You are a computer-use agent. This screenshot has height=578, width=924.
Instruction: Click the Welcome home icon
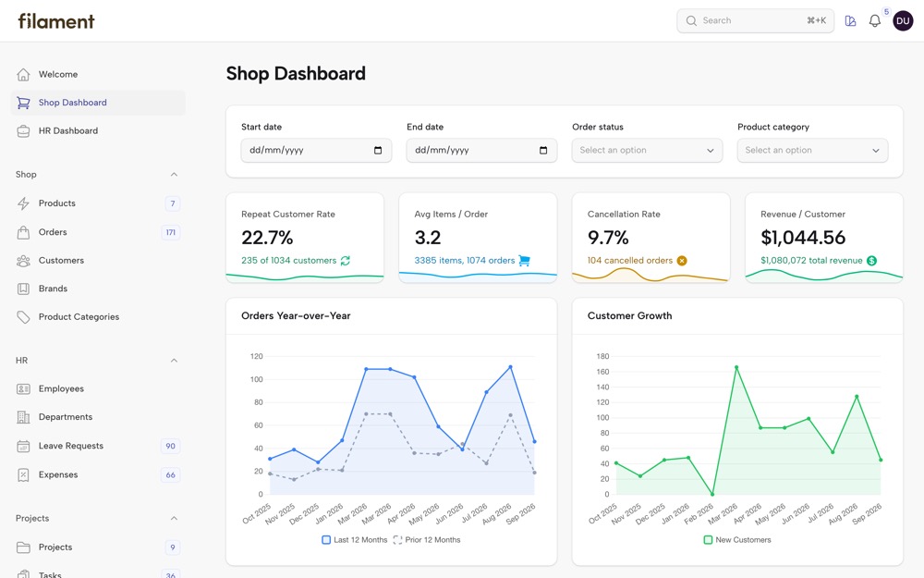(23, 74)
